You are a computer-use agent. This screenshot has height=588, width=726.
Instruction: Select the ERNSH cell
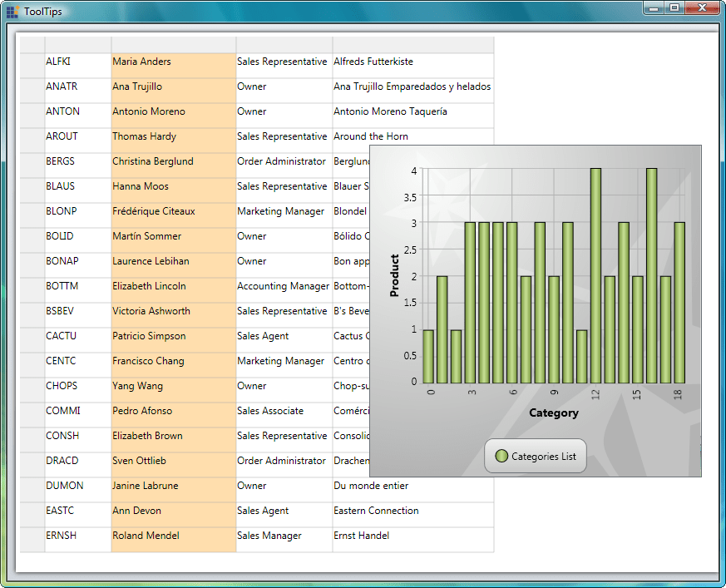[x=78, y=541]
